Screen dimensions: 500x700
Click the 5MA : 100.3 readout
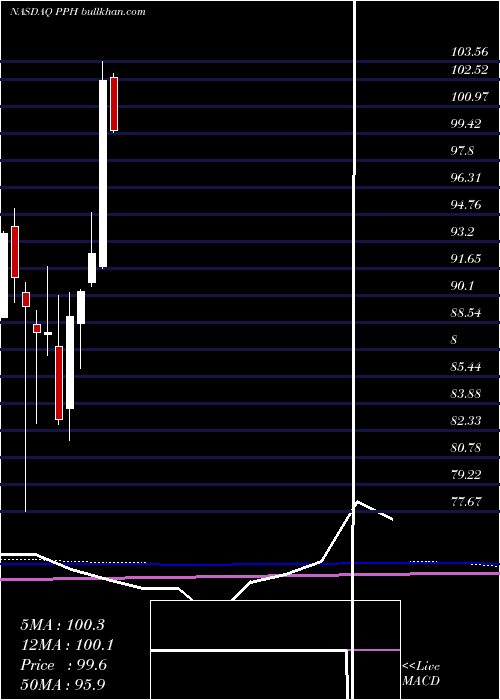click(62, 625)
